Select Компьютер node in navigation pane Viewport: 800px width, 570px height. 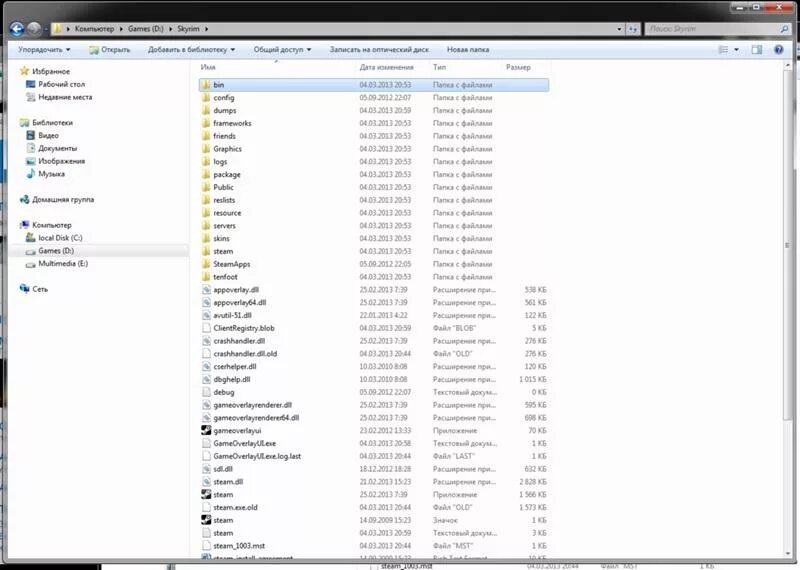click(x=52, y=225)
